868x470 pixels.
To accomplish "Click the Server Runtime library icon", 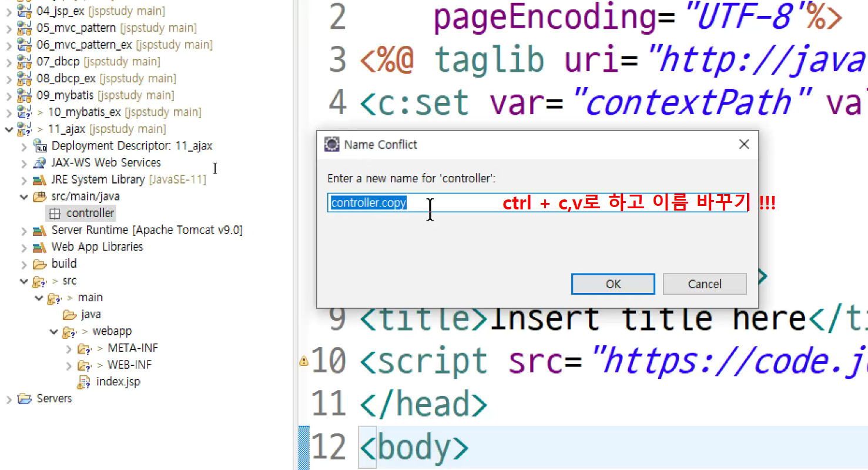I will 39,230.
